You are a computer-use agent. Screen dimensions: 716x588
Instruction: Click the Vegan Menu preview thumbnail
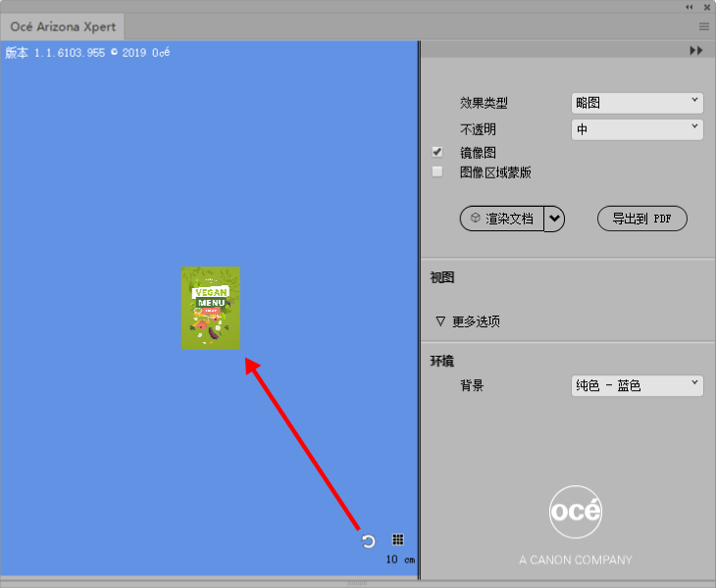(211, 308)
